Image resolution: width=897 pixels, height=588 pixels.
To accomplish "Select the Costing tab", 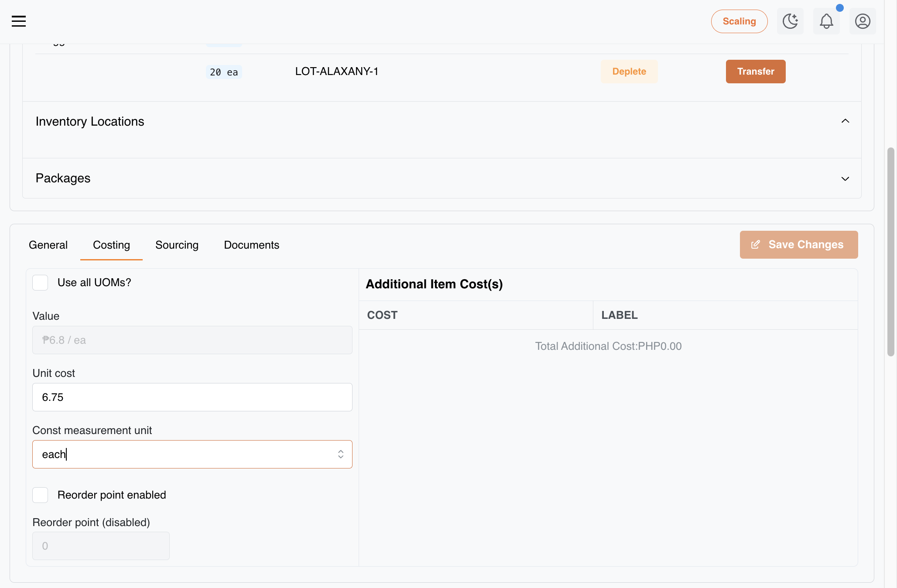I will (111, 245).
